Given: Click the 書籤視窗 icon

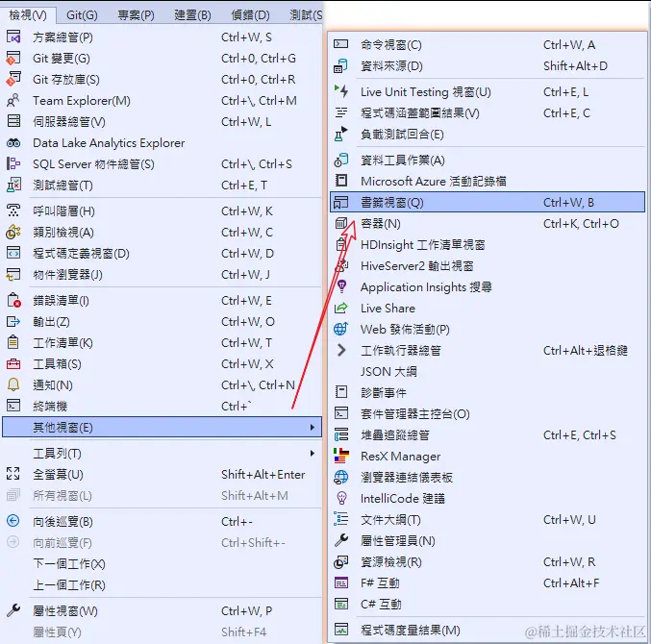Looking at the screenshot, I should tap(340, 202).
